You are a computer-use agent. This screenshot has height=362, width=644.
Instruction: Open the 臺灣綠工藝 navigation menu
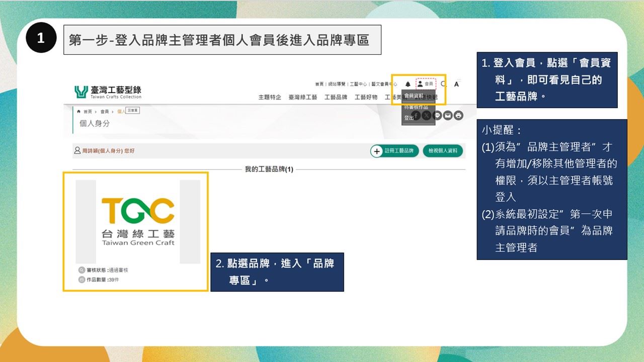point(303,97)
